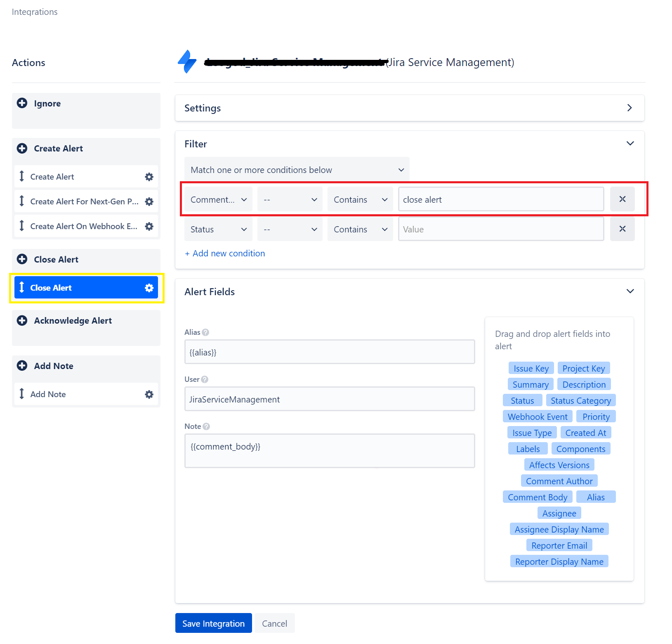Click the Created At field tag

586,433
